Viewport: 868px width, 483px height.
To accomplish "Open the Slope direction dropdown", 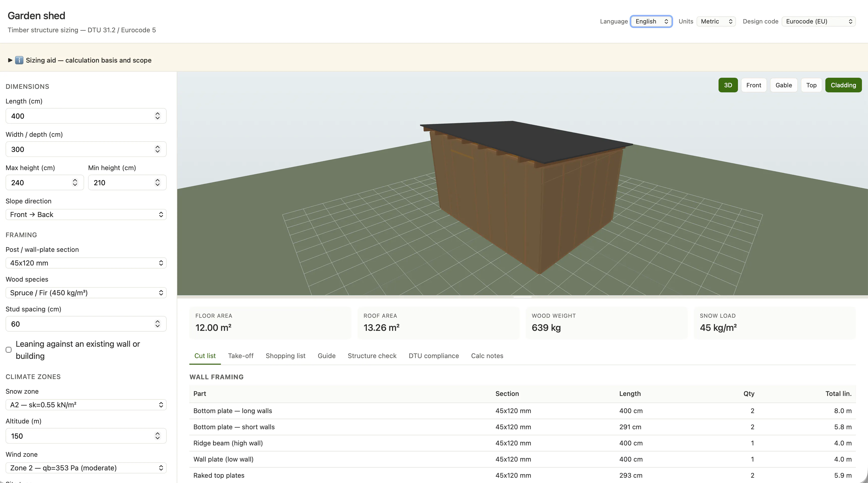I will tap(86, 214).
